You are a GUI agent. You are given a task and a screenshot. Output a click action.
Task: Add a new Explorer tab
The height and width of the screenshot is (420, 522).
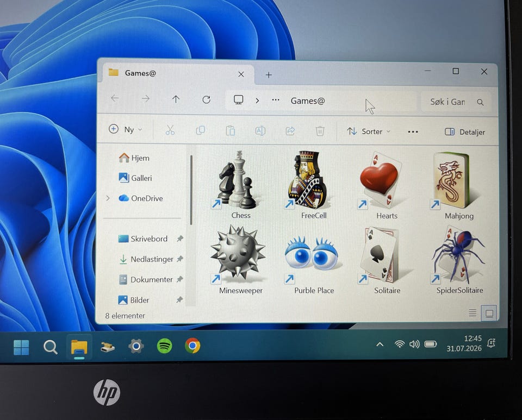269,75
